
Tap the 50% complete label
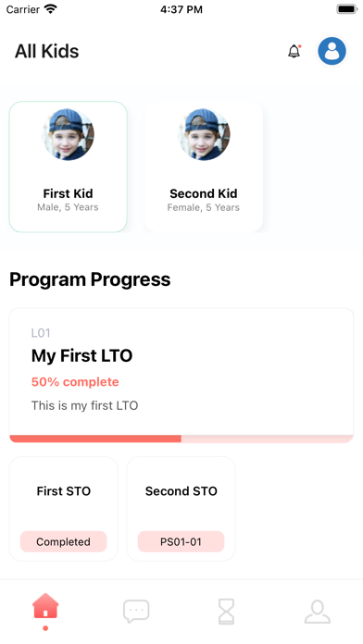tap(75, 382)
